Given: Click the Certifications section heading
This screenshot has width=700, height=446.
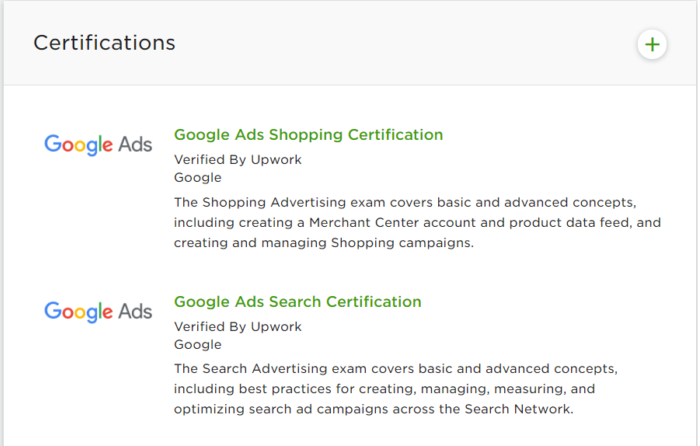Looking at the screenshot, I should [x=104, y=43].
